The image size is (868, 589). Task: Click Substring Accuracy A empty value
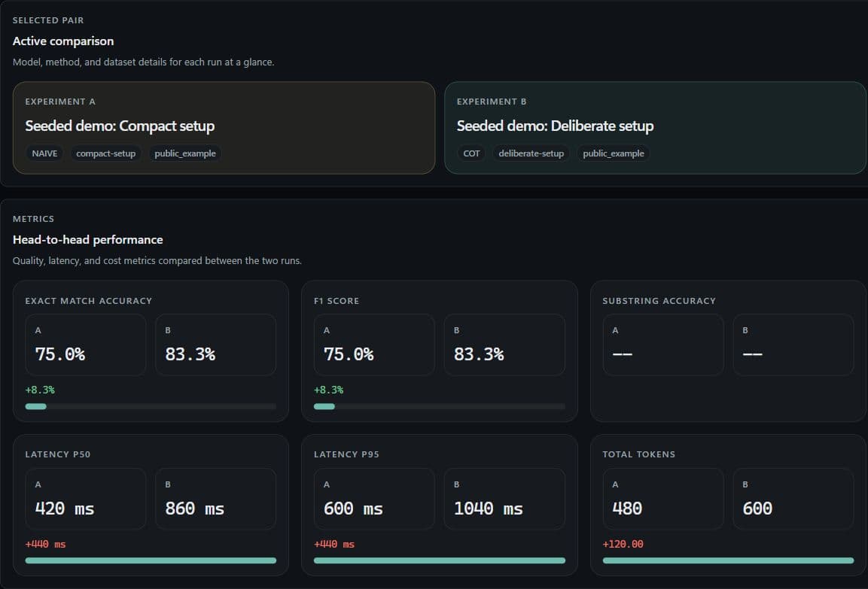pyautogui.click(x=623, y=354)
